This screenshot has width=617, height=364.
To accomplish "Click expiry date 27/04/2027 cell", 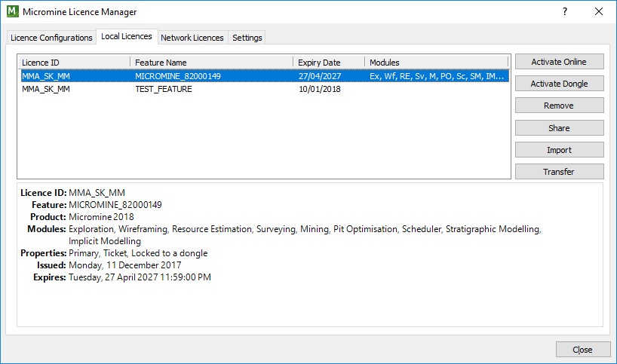I will [320, 76].
